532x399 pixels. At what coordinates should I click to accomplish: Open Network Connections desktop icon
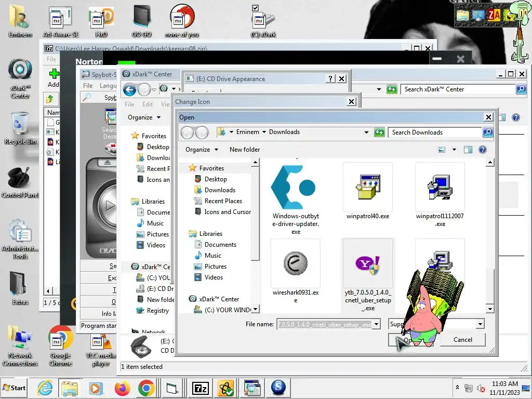click(x=20, y=345)
